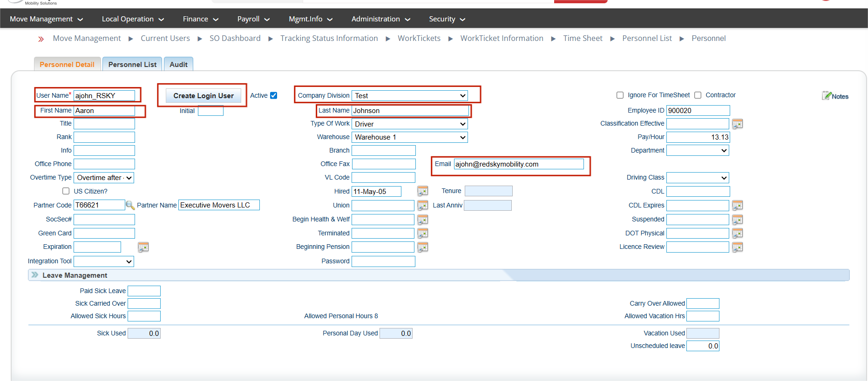
Task: Click the Partner Name field
Action: click(x=219, y=205)
